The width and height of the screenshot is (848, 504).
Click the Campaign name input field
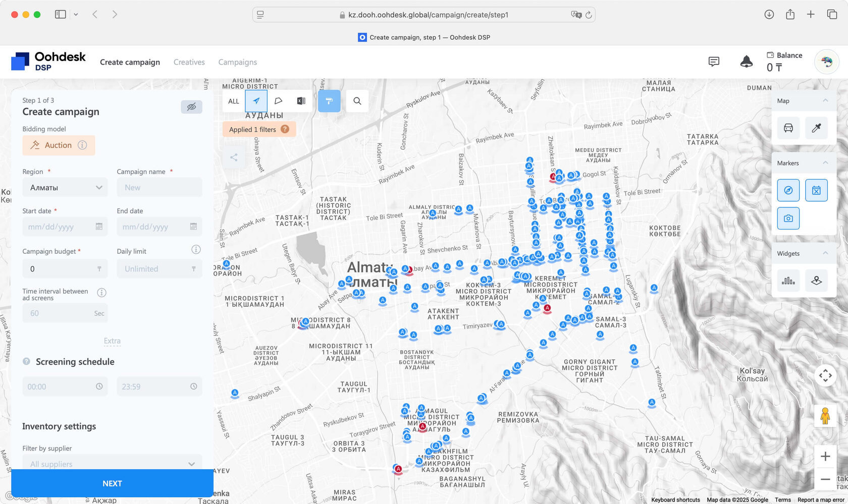[x=160, y=188]
